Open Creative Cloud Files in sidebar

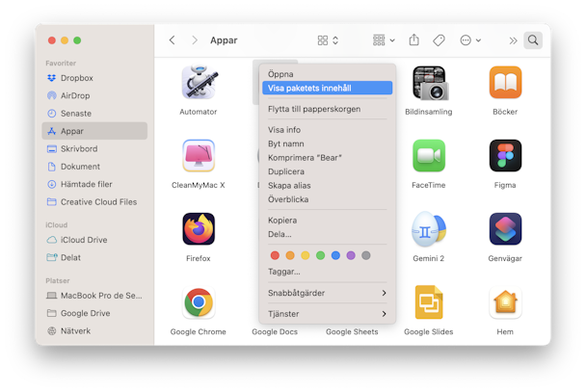(x=94, y=202)
